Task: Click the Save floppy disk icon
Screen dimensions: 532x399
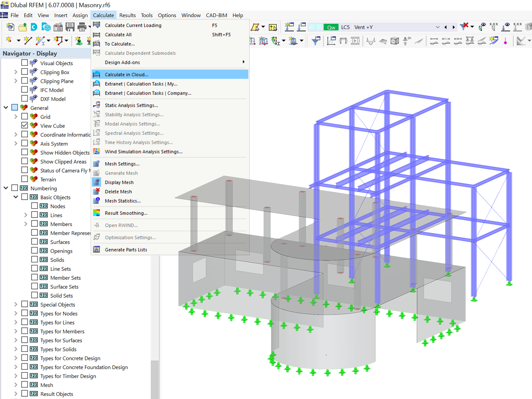Action: [x=70, y=27]
